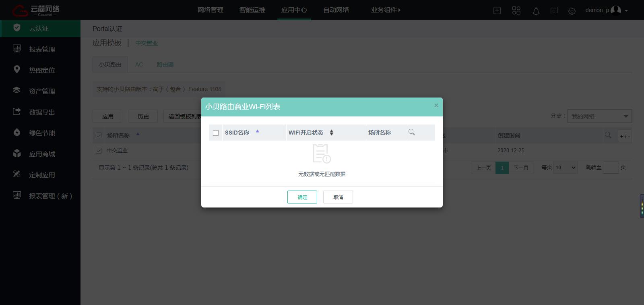Screen dimensions: 644x305
Task: Click the search magnifier in the 场所 table header
Action: (608, 135)
